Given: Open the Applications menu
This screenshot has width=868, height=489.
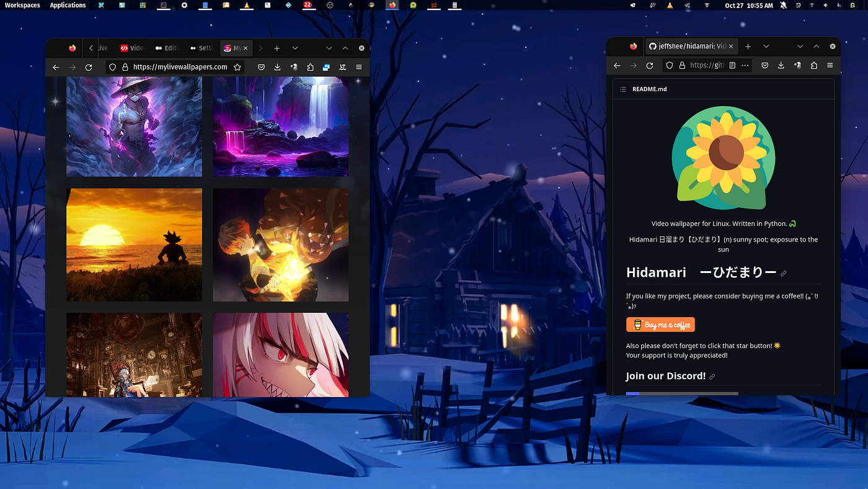Looking at the screenshot, I should click(68, 5).
